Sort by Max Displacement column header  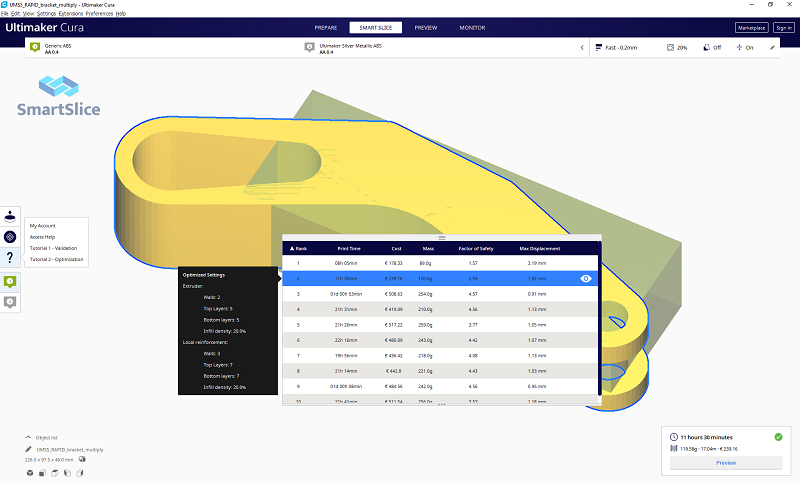pyautogui.click(x=539, y=248)
